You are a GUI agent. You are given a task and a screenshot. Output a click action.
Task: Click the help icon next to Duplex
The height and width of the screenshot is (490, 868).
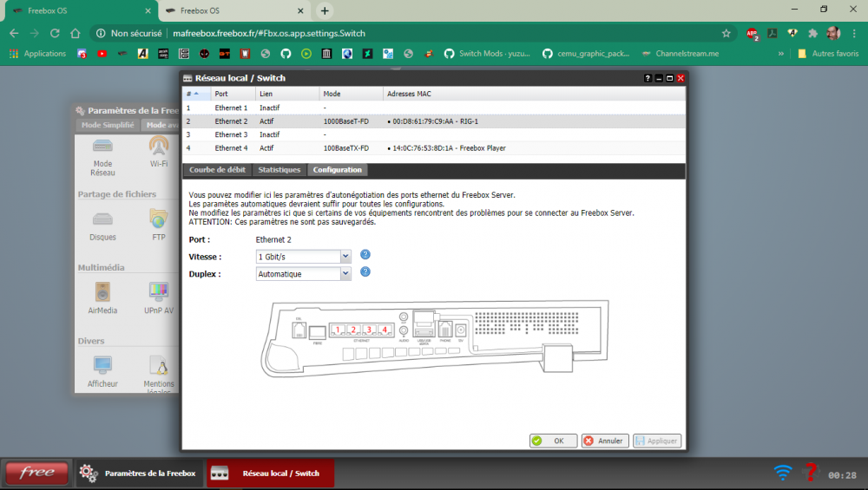(x=365, y=272)
